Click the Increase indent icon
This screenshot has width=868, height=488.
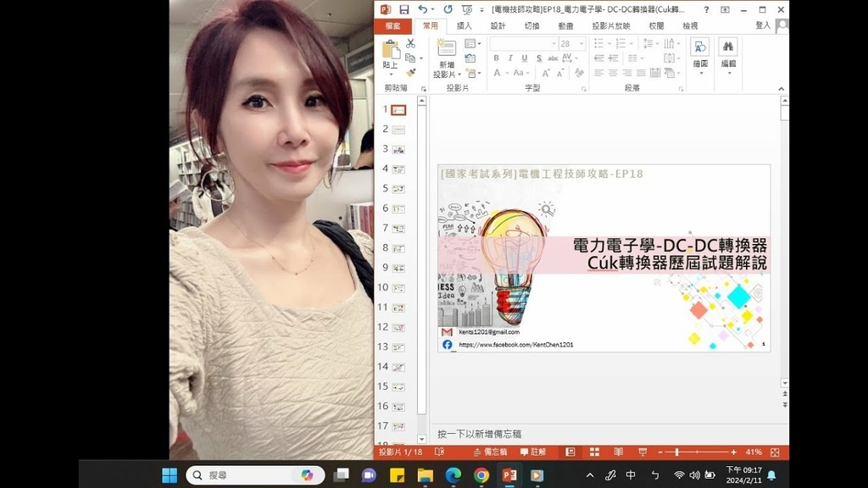pyautogui.click(x=613, y=58)
